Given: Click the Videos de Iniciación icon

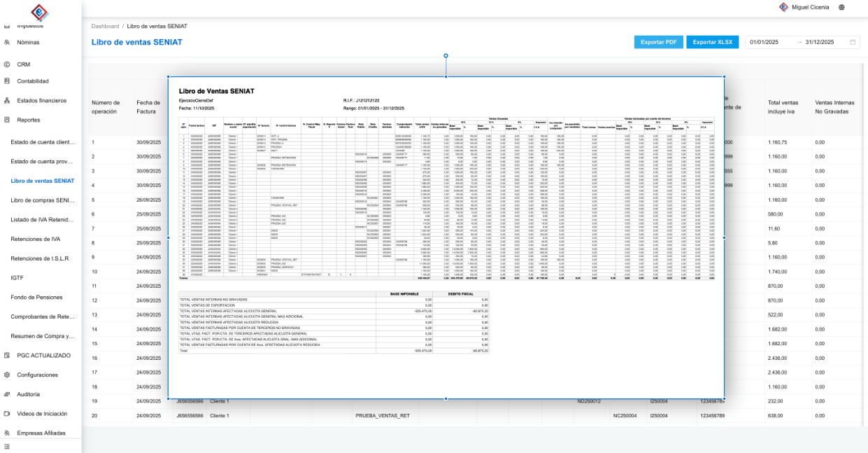Looking at the screenshot, I should tap(7, 413).
